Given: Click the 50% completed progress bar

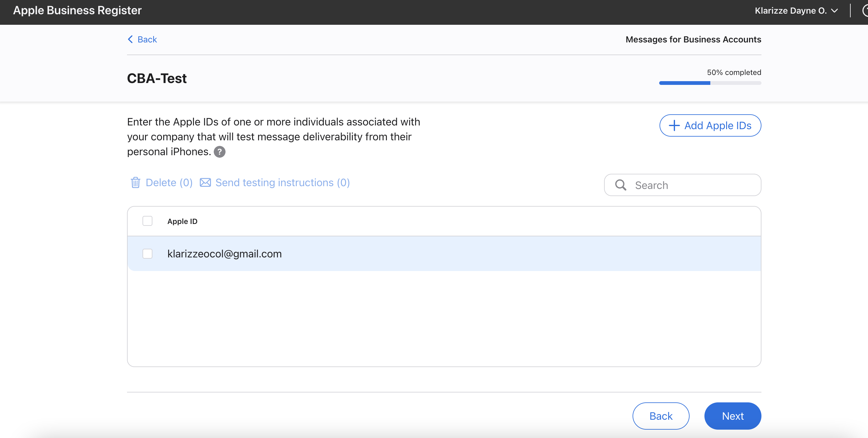Looking at the screenshot, I should click(x=710, y=83).
